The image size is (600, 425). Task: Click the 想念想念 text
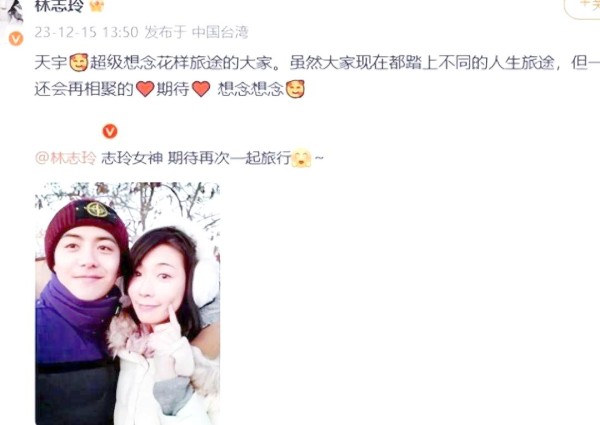click(251, 89)
